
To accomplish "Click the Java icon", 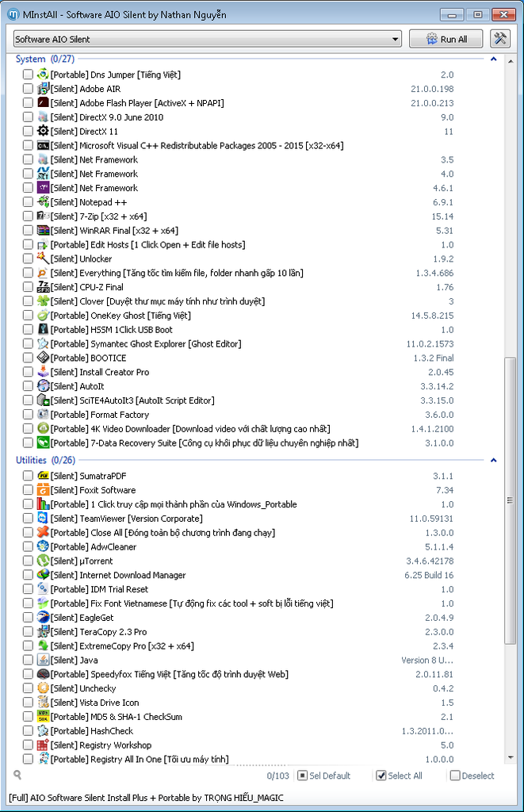I will tap(43, 660).
